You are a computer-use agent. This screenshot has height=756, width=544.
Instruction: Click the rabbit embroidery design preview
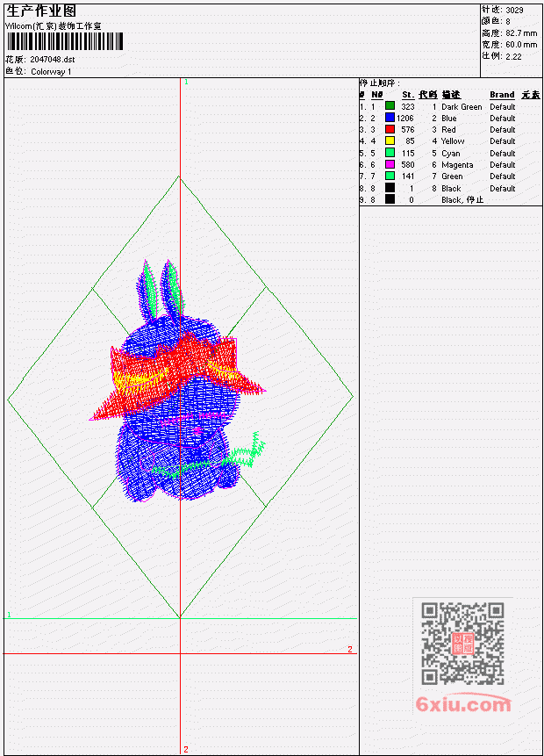pyautogui.click(x=178, y=381)
